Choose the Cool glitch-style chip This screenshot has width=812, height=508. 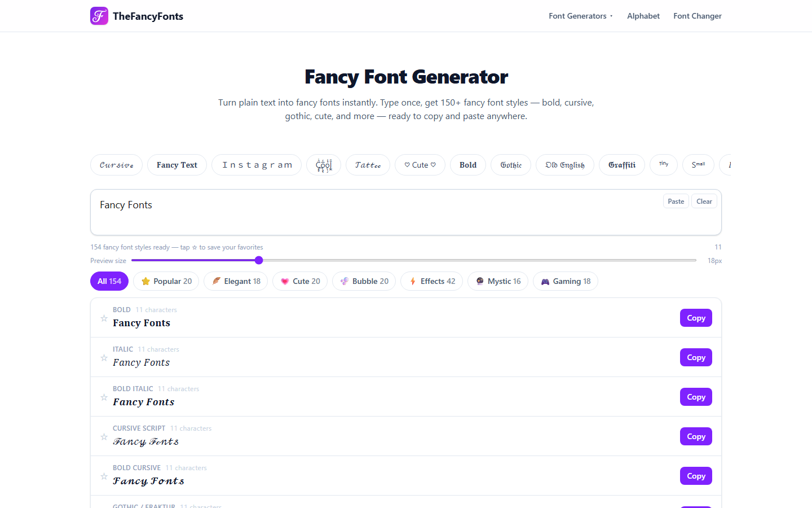(x=324, y=165)
